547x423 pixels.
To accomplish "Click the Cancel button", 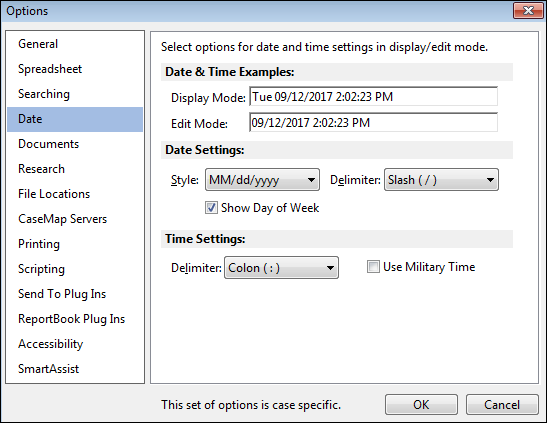I will pos(502,405).
